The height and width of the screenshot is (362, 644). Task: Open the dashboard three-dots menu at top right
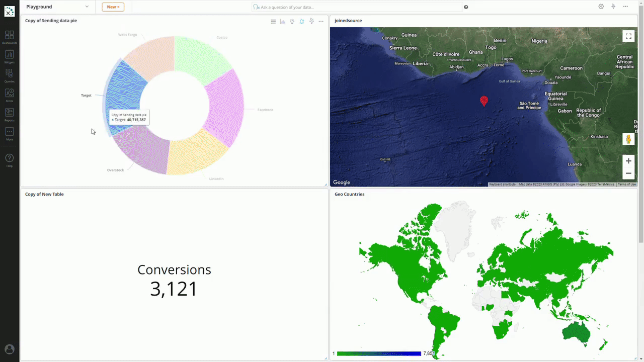click(x=625, y=7)
